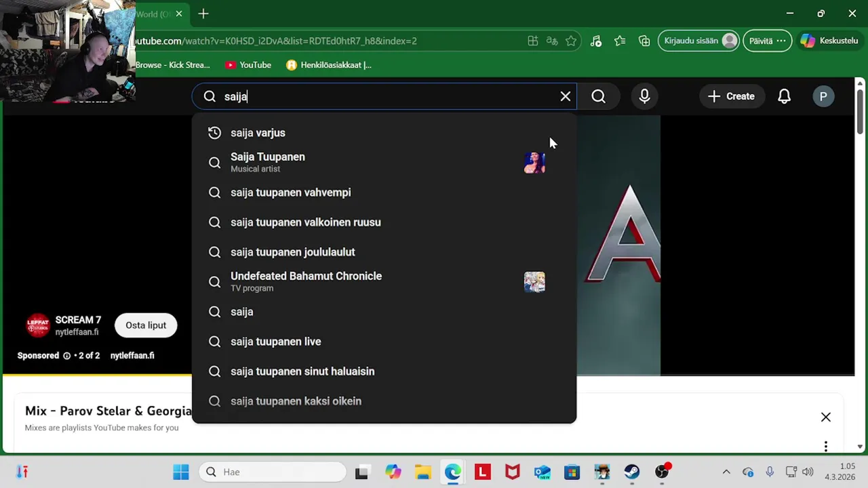The width and height of the screenshot is (868, 488).
Task: Click Osta liput ad button
Action: tap(146, 325)
